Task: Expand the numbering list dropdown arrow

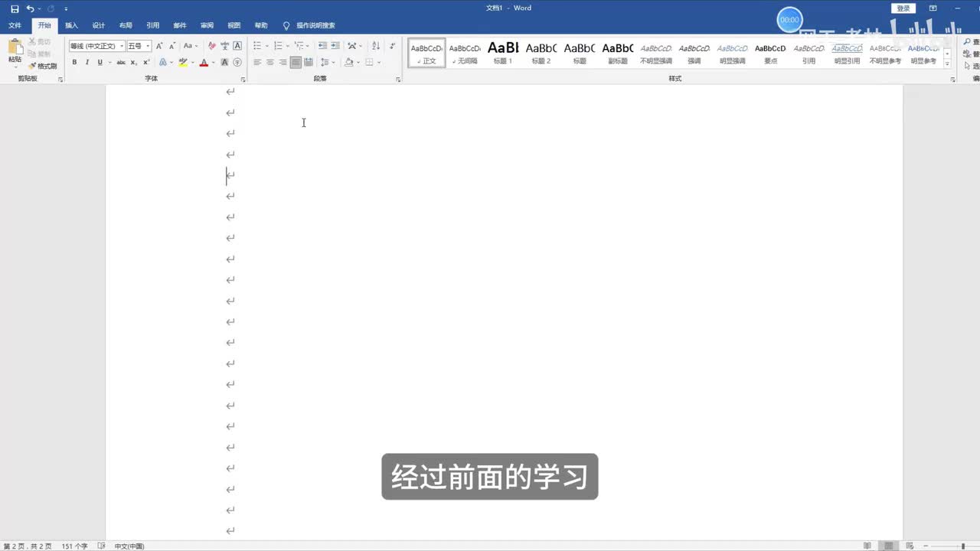Action: point(288,46)
